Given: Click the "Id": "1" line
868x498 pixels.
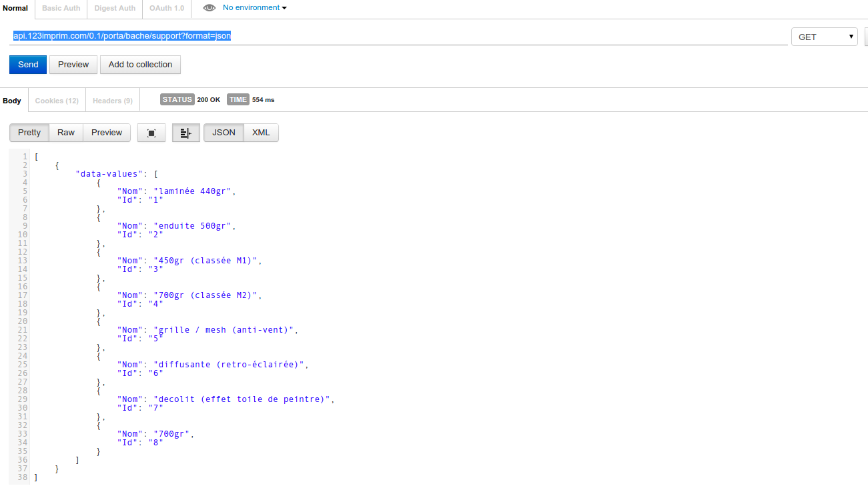Looking at the screenshot, I should coord(140,200).
